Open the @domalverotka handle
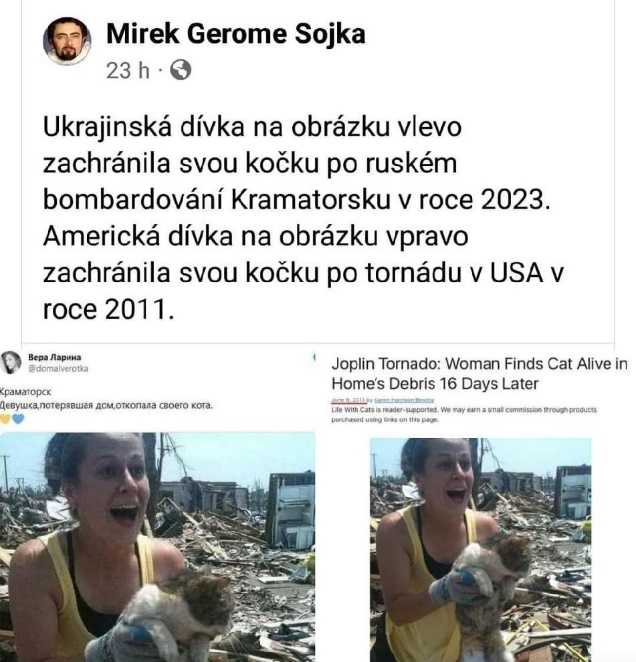 tap(58, 369)
